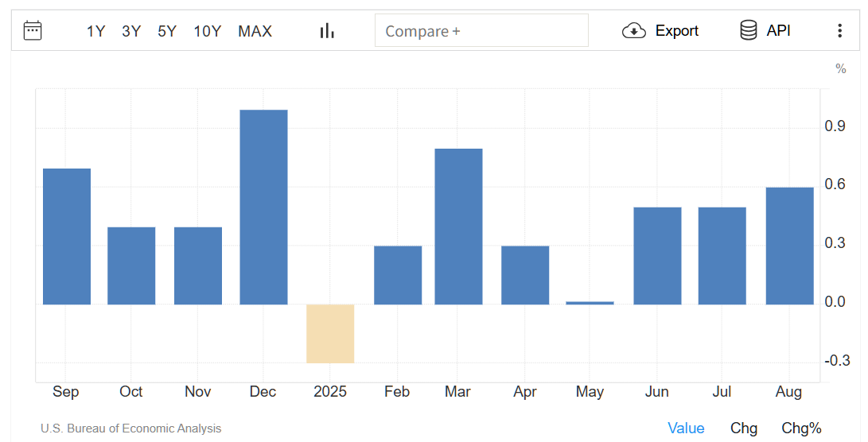
Task: Click the U.S. Bureau of Economic Analysis source
Action: pyautogui.click(x=131, y=428)
